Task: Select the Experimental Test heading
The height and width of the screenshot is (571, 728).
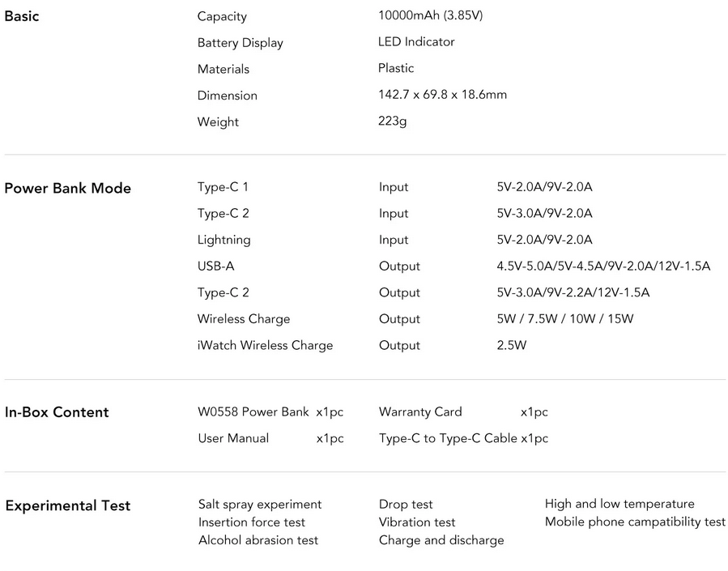Action: click(68, 506)
